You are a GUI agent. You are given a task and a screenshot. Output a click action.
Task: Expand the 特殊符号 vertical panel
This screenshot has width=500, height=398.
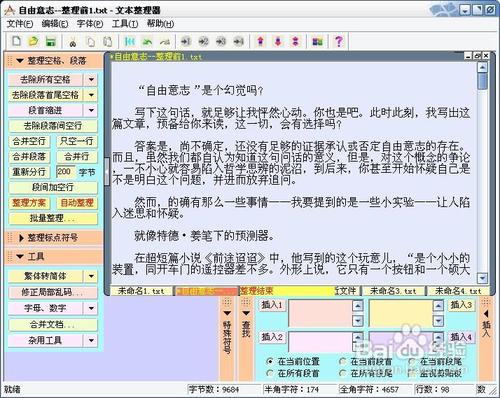(x=227, y=313)
